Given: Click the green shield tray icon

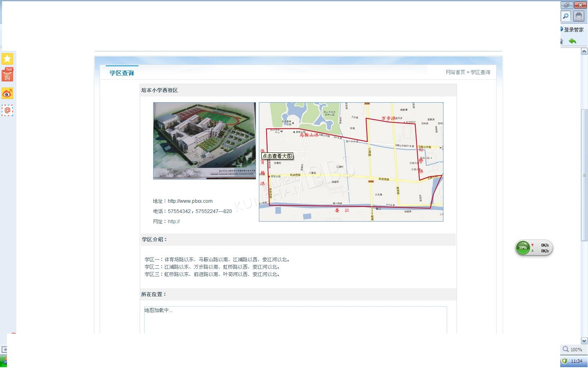Looking at the screenshot, I should click(x=565, y=361).
